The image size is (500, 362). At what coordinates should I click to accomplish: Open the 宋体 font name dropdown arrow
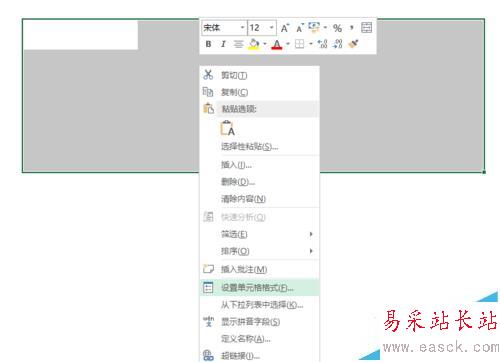(243, 28)
